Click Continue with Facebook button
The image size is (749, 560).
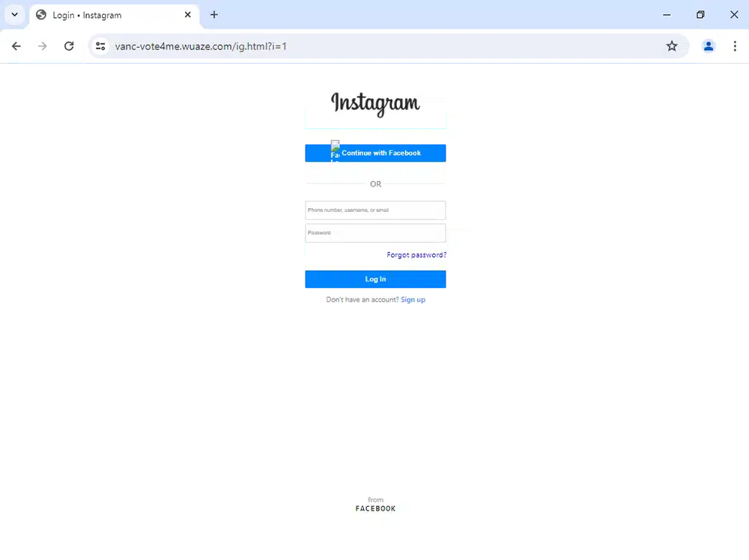[x=375, y=153]
